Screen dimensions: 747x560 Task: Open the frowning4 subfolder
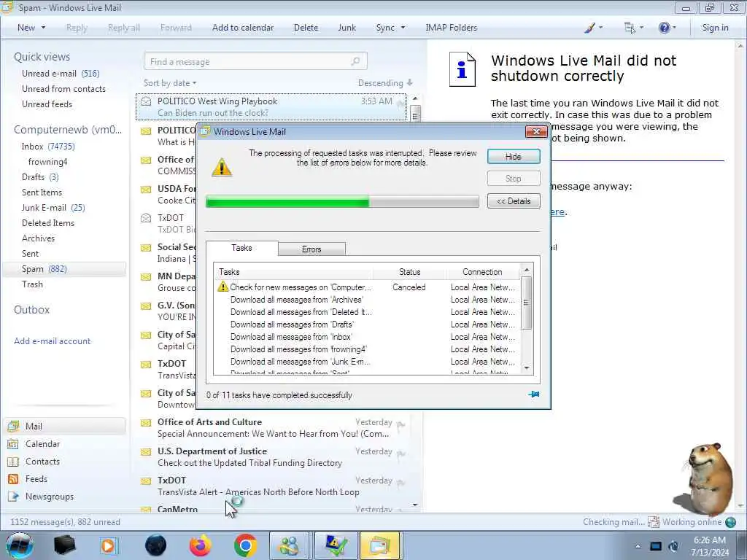(47, 162)
